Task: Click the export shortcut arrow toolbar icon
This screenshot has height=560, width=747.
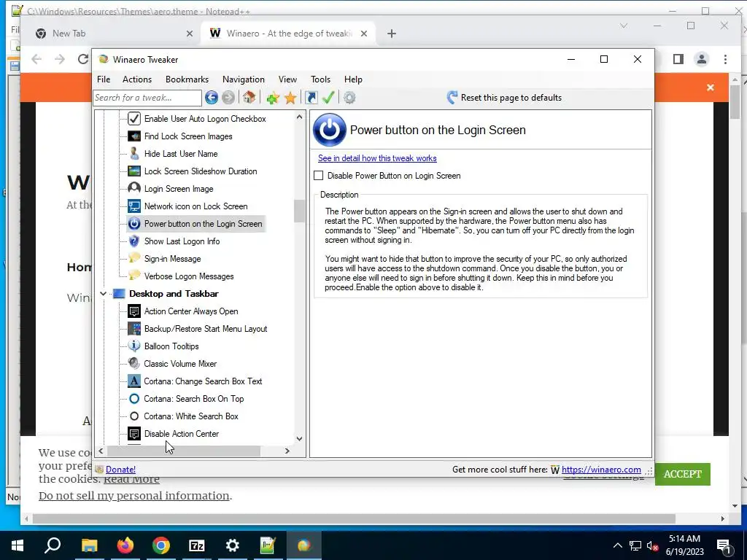Action: (x=311, y=98)
